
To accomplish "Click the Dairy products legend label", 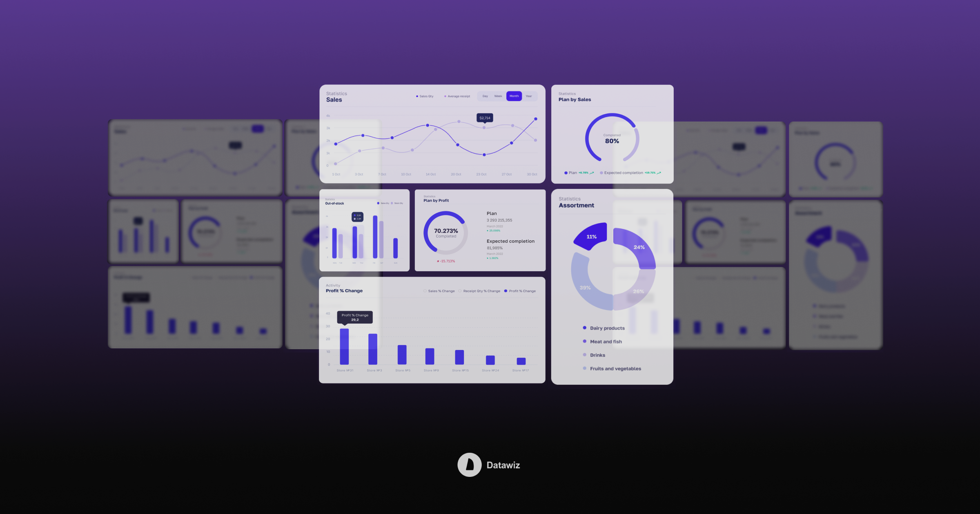I will tap(607, 328).
